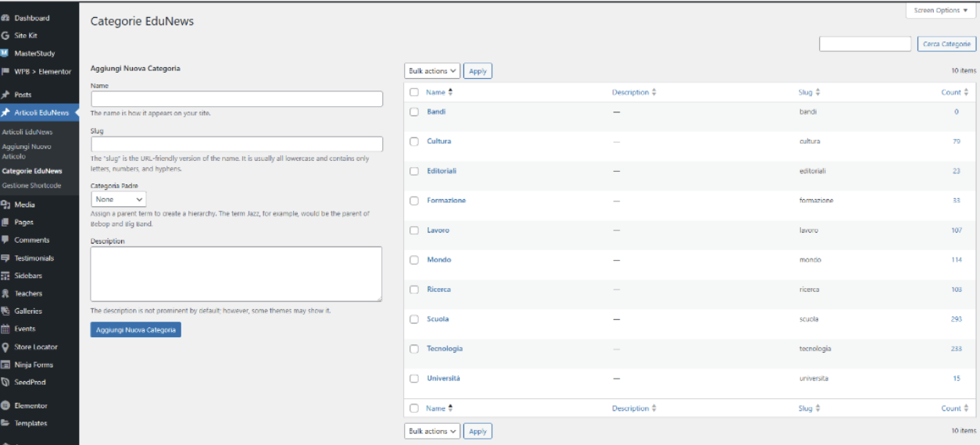The image size is (980, 445).
Task: Click the Dashboard icon in sidebar
Action: point(5,18)
